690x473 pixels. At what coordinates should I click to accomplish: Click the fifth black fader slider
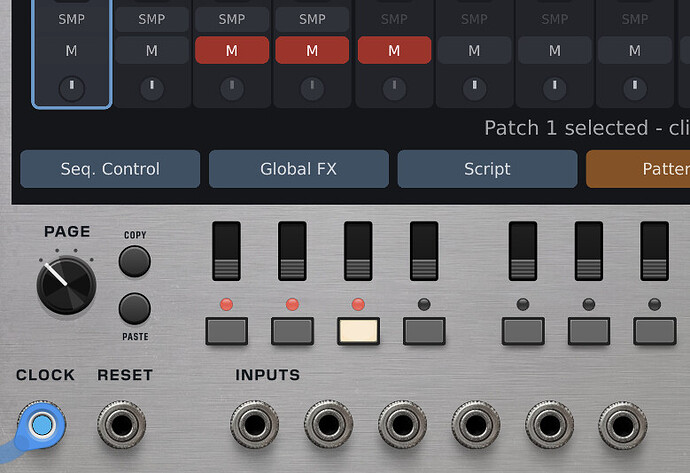point(523,251)
